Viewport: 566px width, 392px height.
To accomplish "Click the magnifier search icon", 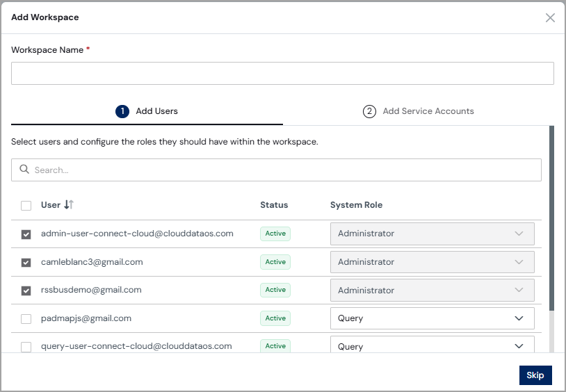I will (24, 170).
